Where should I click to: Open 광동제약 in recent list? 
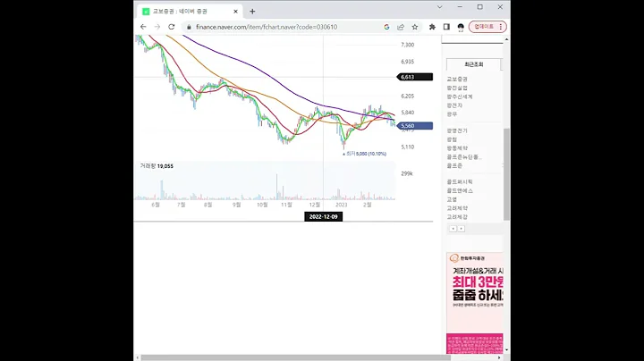click(x=457, y=148)
